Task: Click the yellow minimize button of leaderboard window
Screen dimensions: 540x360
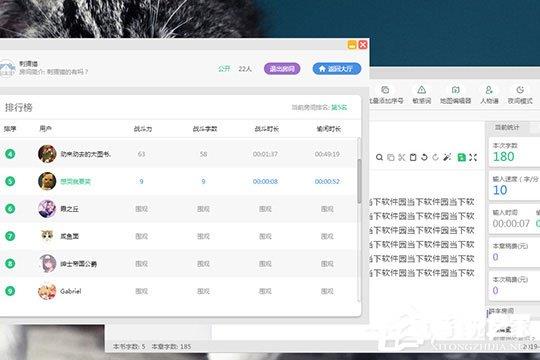Action: (352, 45)
